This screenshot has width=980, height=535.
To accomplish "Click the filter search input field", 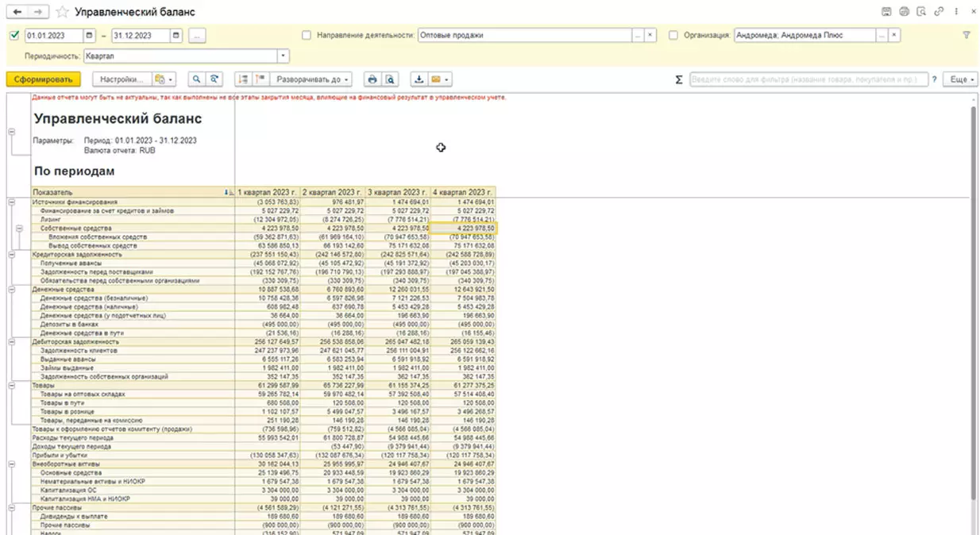I will click(x=808, y=79).
